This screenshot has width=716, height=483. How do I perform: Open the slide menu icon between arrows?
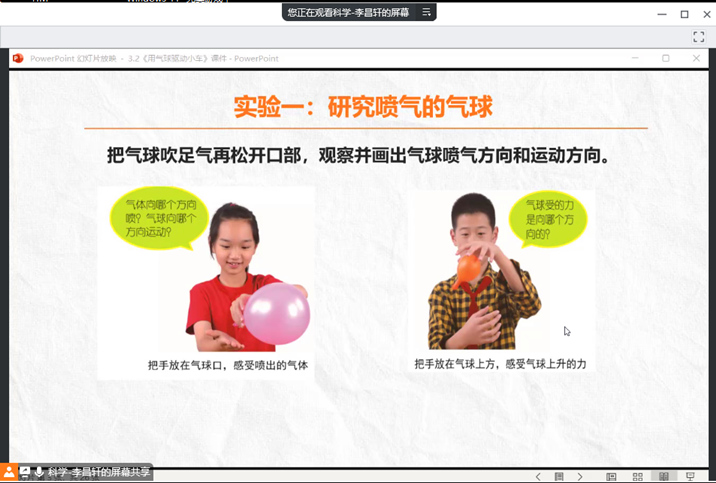coord(559,477)
